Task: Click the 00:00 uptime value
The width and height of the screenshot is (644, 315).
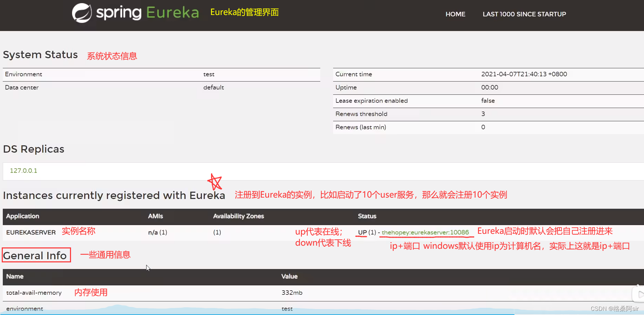Action: click(489, 87)
